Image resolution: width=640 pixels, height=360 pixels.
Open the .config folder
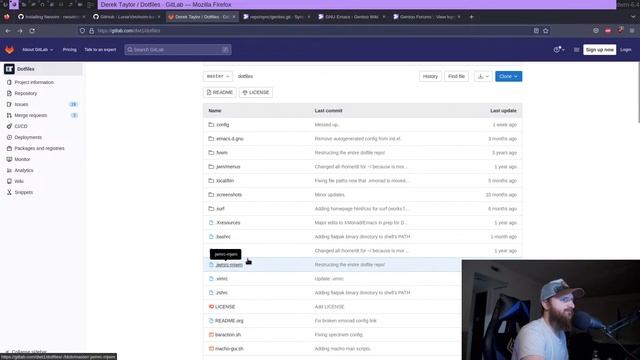(x=222, y=125)
